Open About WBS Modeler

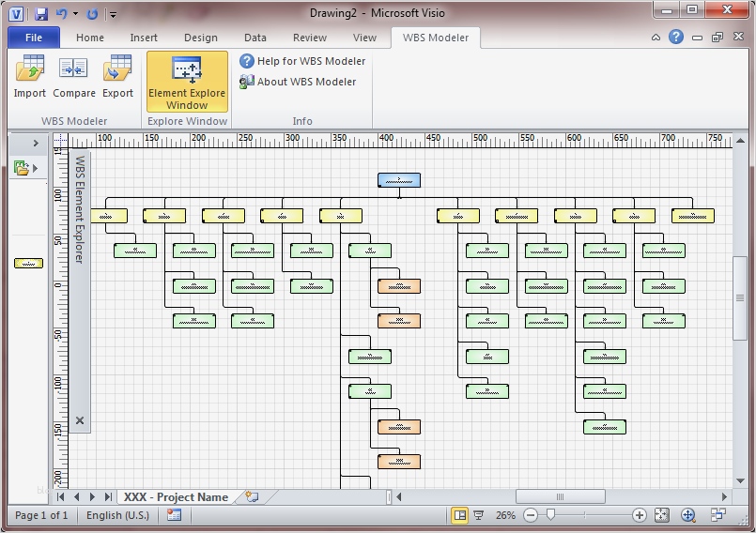click(298, 82)
